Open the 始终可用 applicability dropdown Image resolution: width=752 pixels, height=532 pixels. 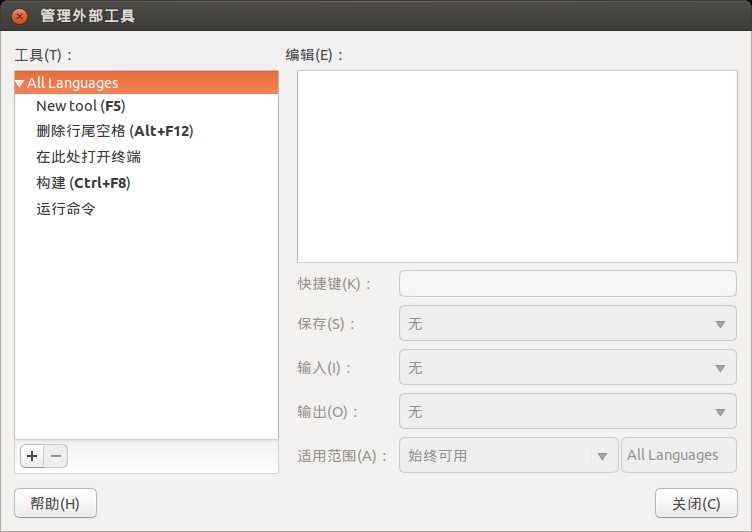508,455
